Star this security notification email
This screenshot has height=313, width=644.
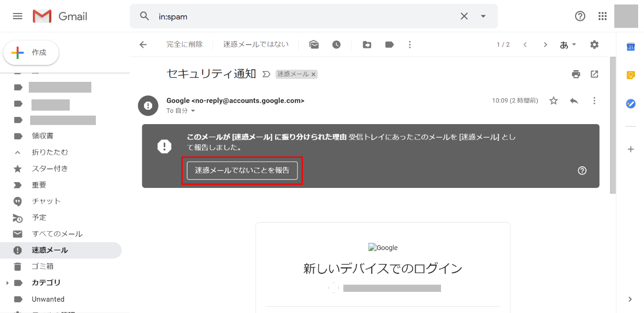point(554,101)
